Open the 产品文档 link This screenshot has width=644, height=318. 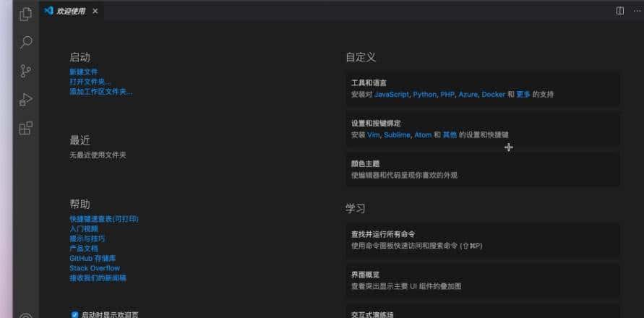pyautogui.click(x=84, y=249)
